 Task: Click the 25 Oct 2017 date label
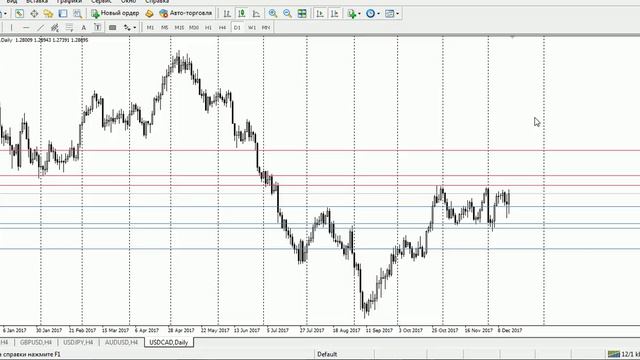445,330
